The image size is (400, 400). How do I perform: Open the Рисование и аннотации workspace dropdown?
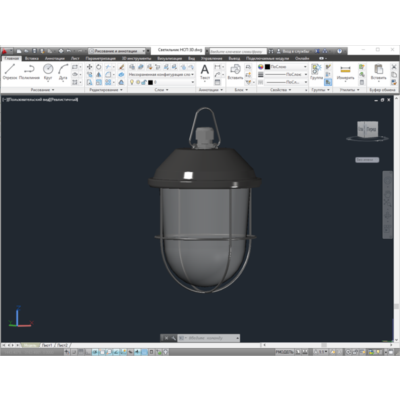pos(117,51)
